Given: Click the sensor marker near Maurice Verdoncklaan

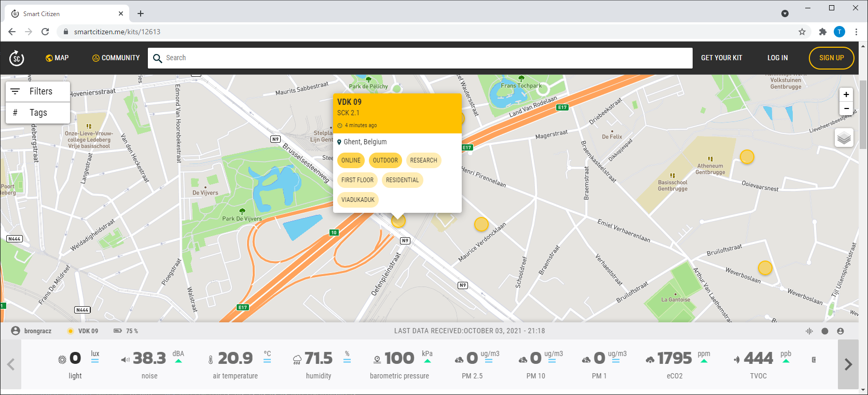Looking at the screenshot, I should click(481, 224).
